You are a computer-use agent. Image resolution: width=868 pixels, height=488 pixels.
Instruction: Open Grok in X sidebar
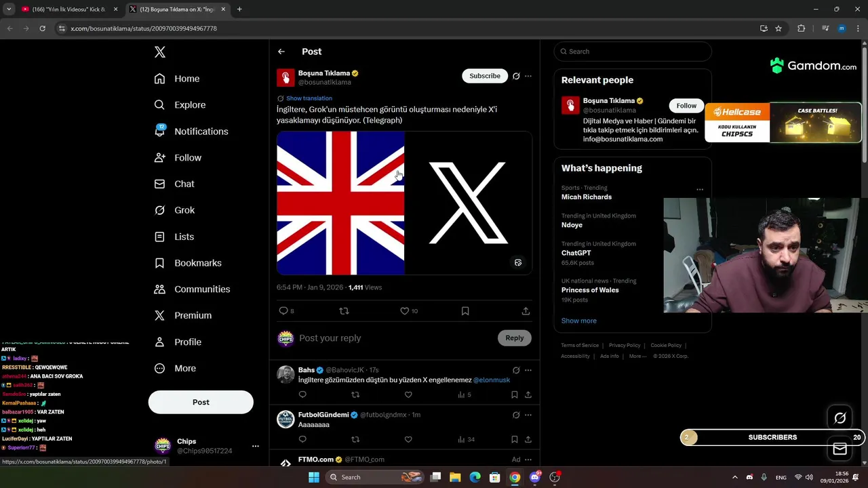(174, 210)
